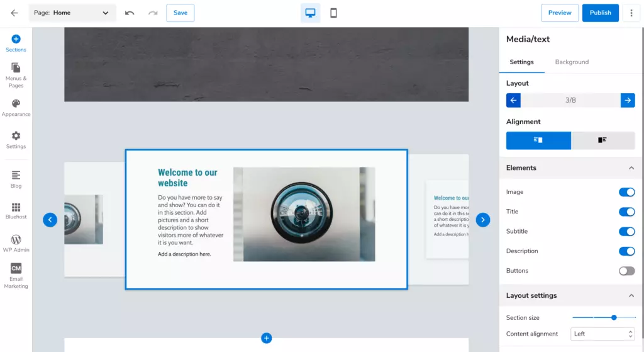Open the Content alignment dropdown
The image size is (644, 352).
(602, 334)
